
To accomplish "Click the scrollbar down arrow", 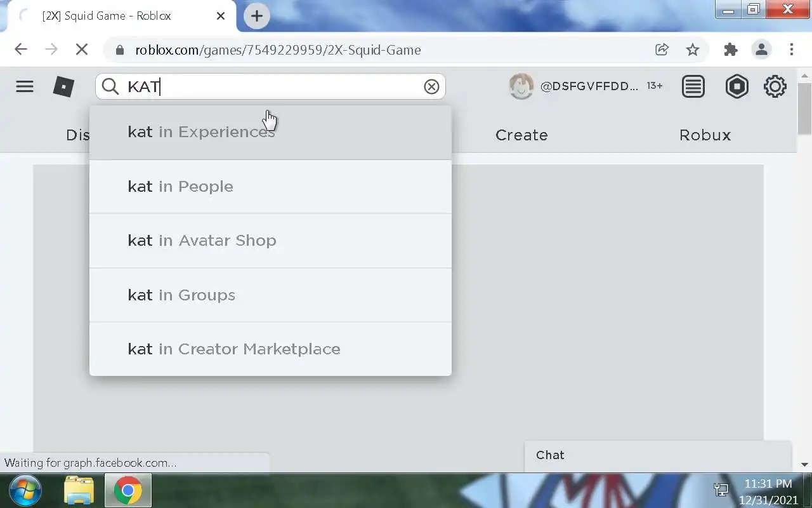I will pos(804,465).
